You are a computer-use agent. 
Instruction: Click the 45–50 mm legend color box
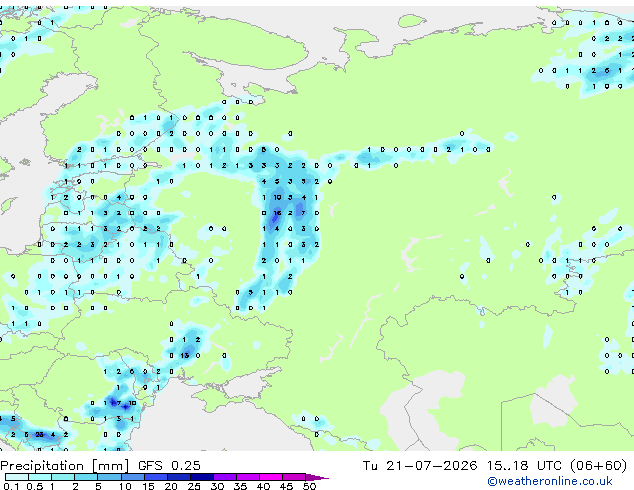coord(294,477)
